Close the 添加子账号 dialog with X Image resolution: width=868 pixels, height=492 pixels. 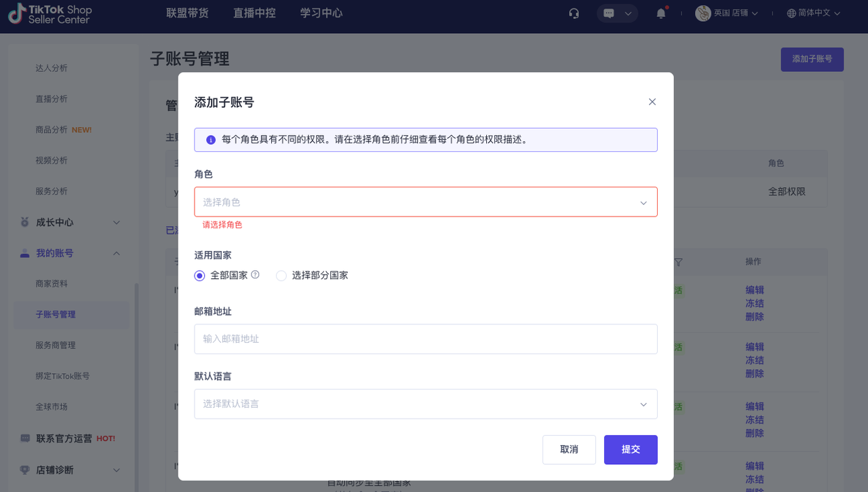pyautogui.click(x=652, y=102)
